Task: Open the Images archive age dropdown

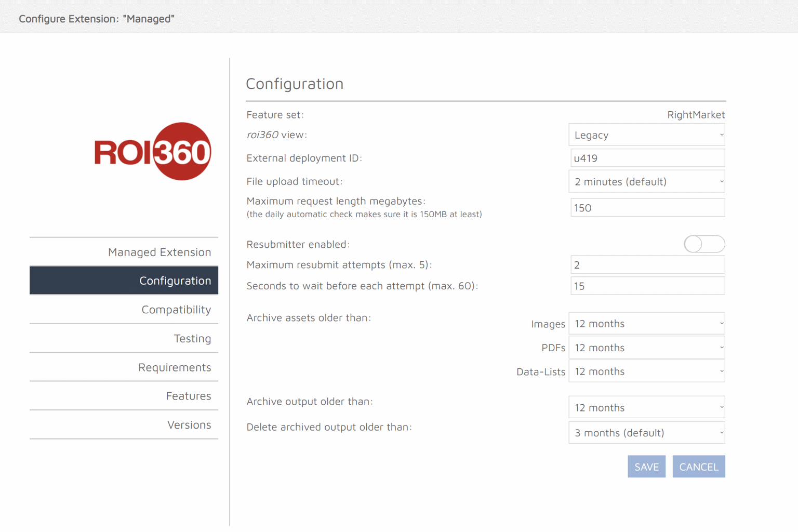Action: (646, 324)
